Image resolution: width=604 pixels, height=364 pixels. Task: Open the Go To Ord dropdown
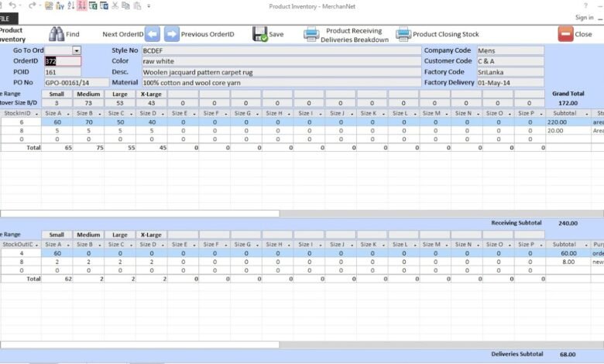pos(76,50)
